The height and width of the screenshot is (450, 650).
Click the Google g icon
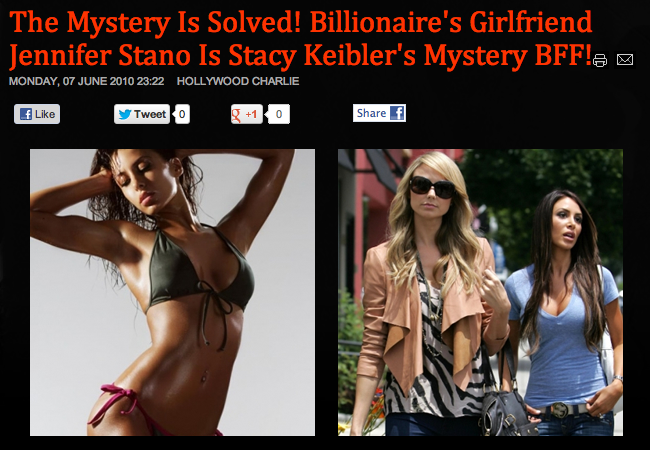[x=236, y=114]
